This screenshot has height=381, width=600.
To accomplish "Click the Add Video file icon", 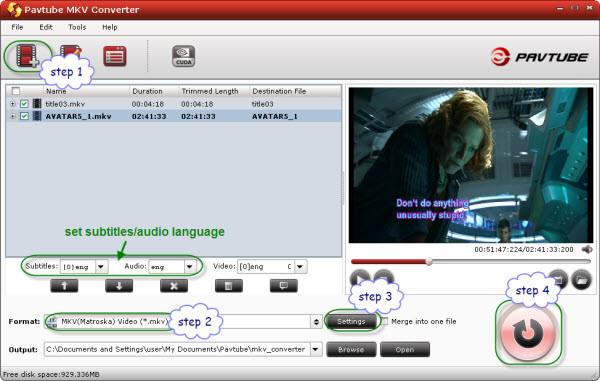I will [x=27, y=55].
